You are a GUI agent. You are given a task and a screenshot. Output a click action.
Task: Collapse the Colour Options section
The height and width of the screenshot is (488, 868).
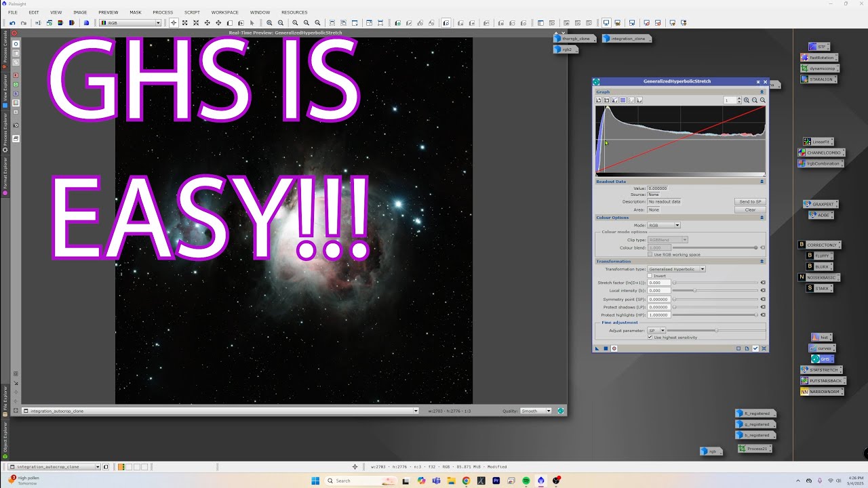tap(762, 218)
